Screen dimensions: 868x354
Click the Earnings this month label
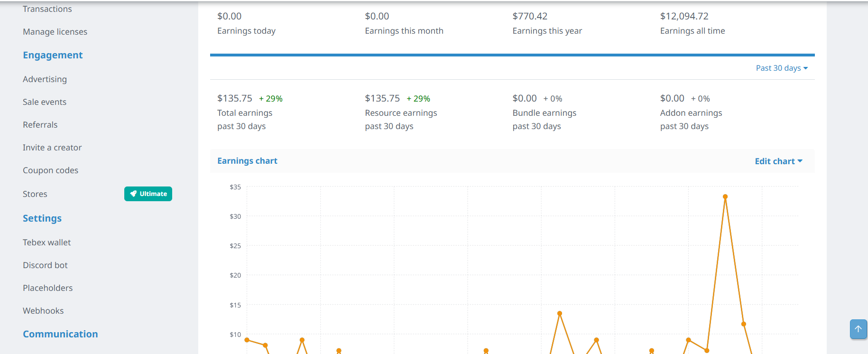pyautogui.click(x=404, y=31)
